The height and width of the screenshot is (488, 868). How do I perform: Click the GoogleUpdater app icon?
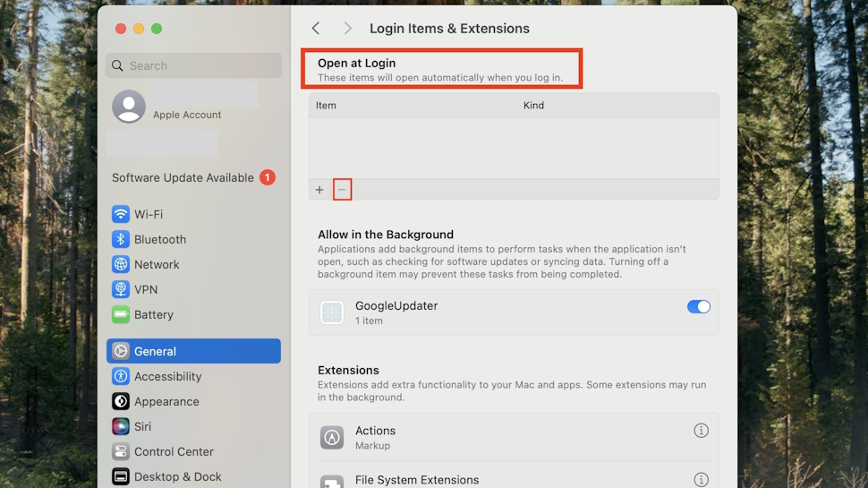pos(332,312)
